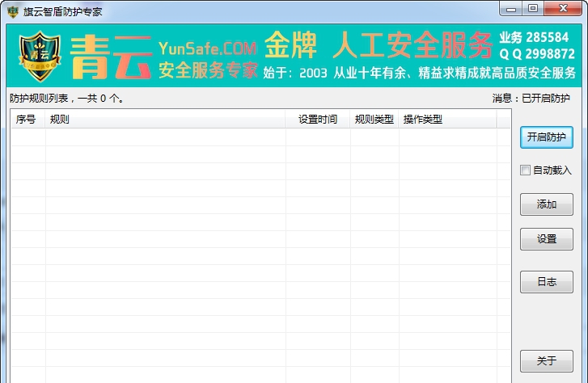
Task: Click the shield app icon in title bar
Action: coord(13,11)
